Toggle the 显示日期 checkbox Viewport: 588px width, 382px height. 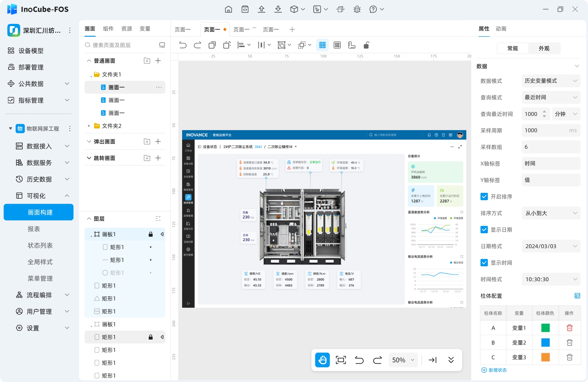484,230
